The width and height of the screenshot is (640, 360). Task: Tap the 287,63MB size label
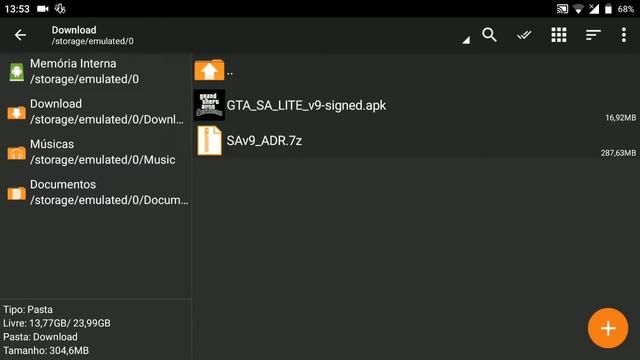coord(618,153)
